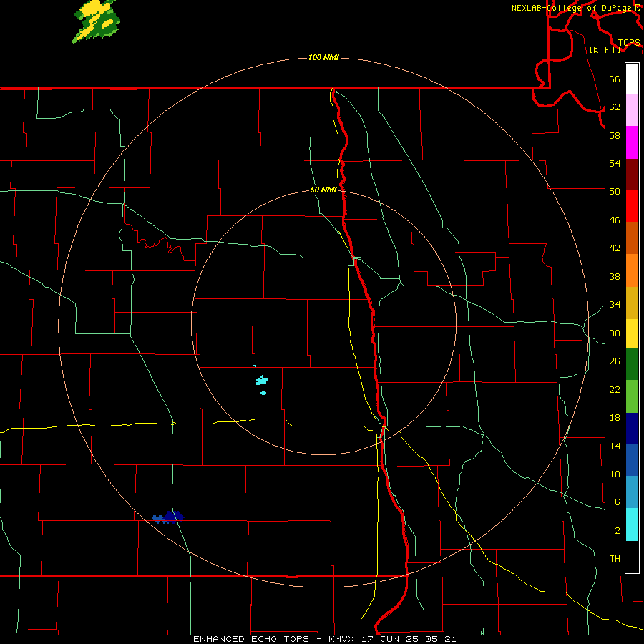This screenshot has height=644, width=644.
Task: Click the yellow and green echo cluster
Action: coord(97,21)
